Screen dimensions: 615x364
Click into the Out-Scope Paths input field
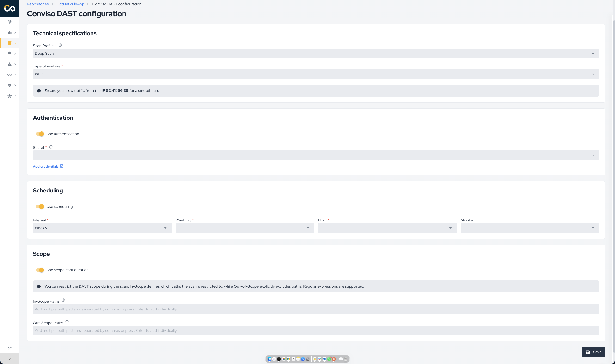click(x=316, y=331)
